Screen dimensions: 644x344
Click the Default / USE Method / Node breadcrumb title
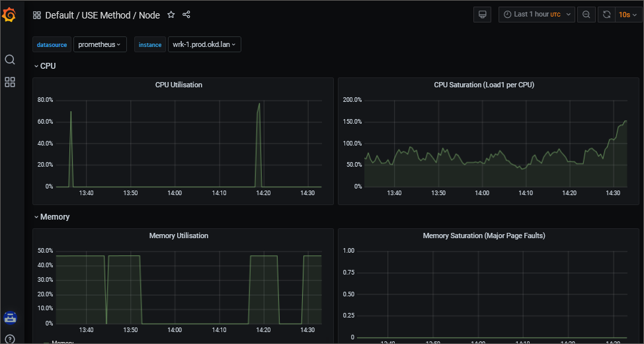(102, 15)
